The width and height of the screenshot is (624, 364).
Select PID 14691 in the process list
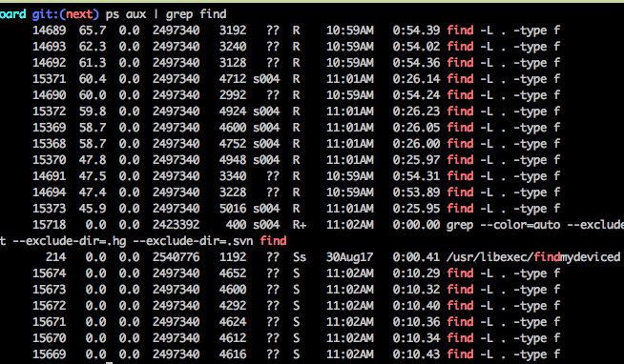(49, 176)
